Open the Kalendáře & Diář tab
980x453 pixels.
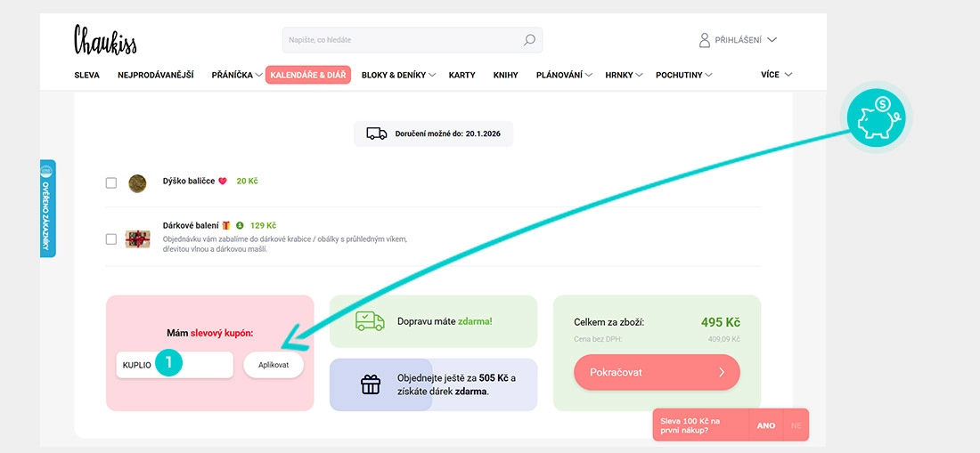(308, 75)
